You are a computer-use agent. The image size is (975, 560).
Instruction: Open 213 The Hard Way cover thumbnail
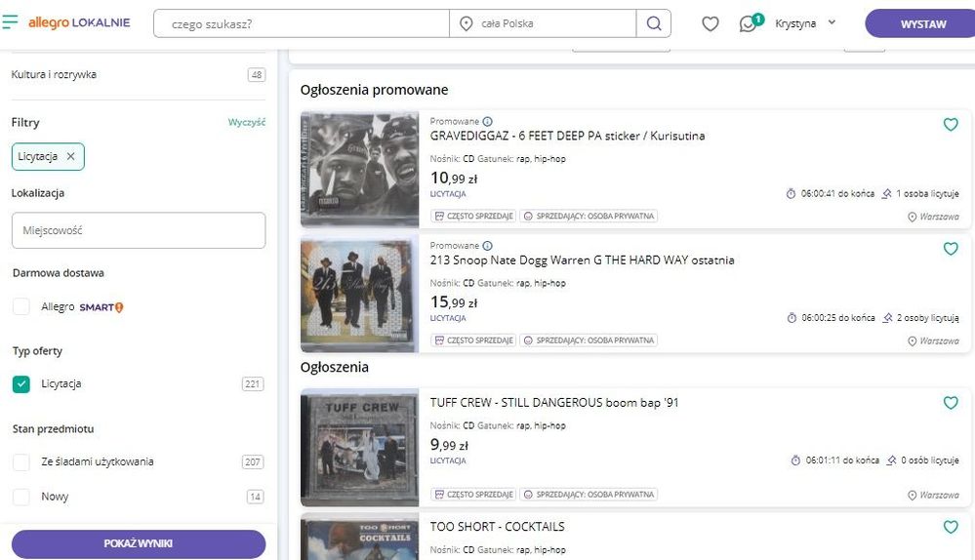(x=359, y=296)
